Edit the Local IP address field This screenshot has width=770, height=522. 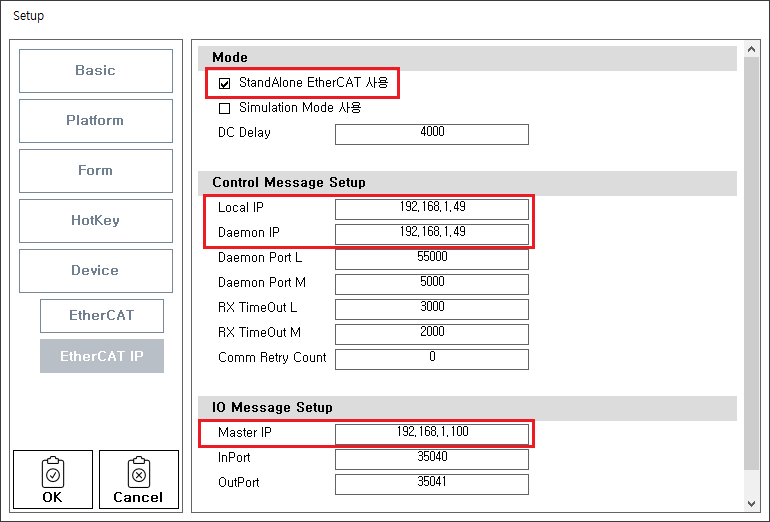[432, 209]
